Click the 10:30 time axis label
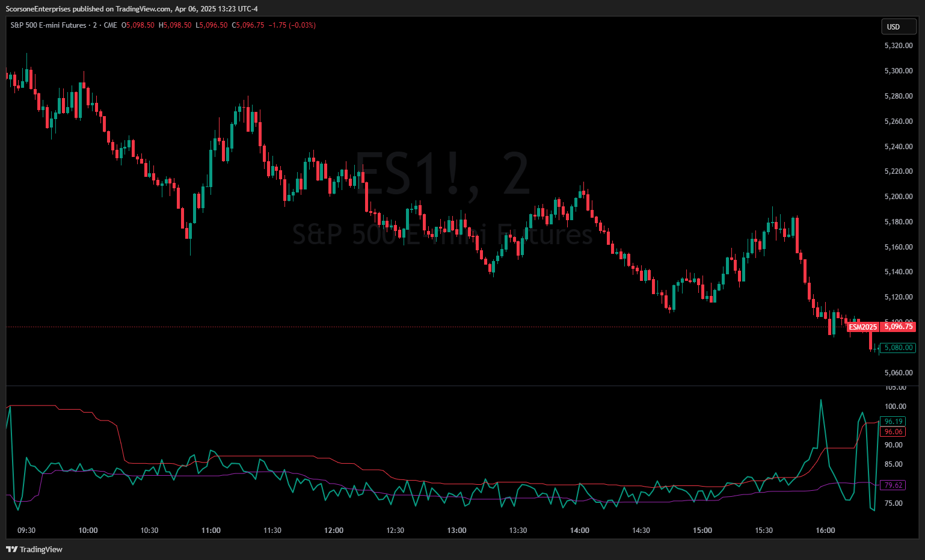 [149, 531]
